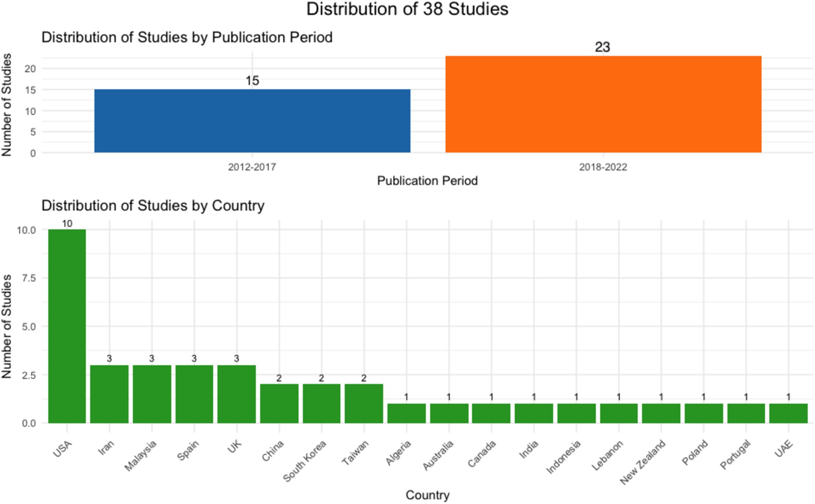Click the "Iran" axis label
Viewport: 815px width, 504px height.
[106, 448]
